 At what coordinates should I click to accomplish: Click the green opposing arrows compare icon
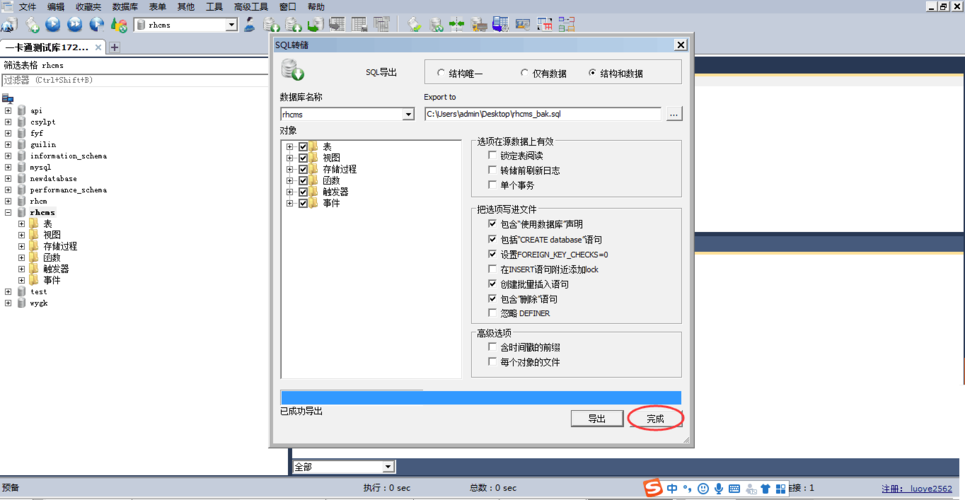pyautogui.click(x=457, y=25)
